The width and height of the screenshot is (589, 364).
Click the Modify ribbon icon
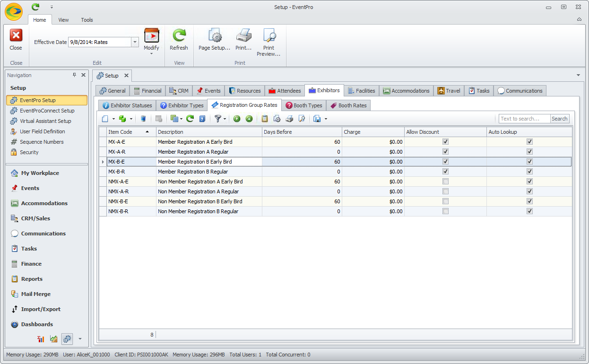point(151,36)
